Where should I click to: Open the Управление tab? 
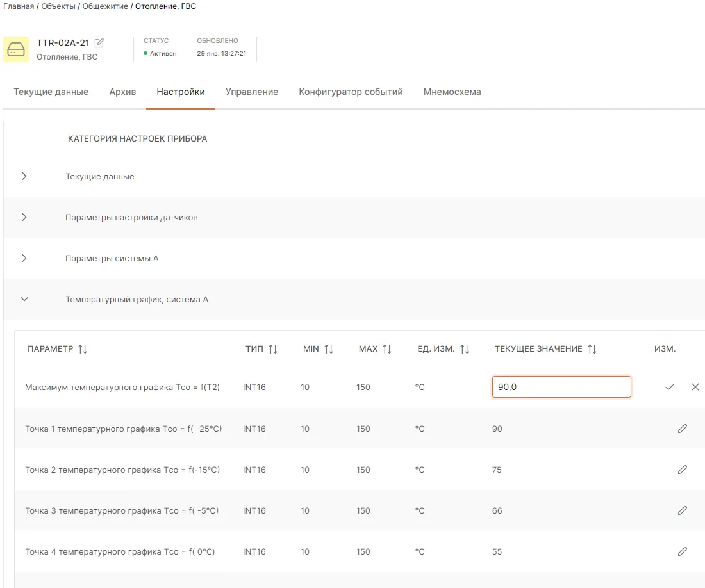pos(252,92)
